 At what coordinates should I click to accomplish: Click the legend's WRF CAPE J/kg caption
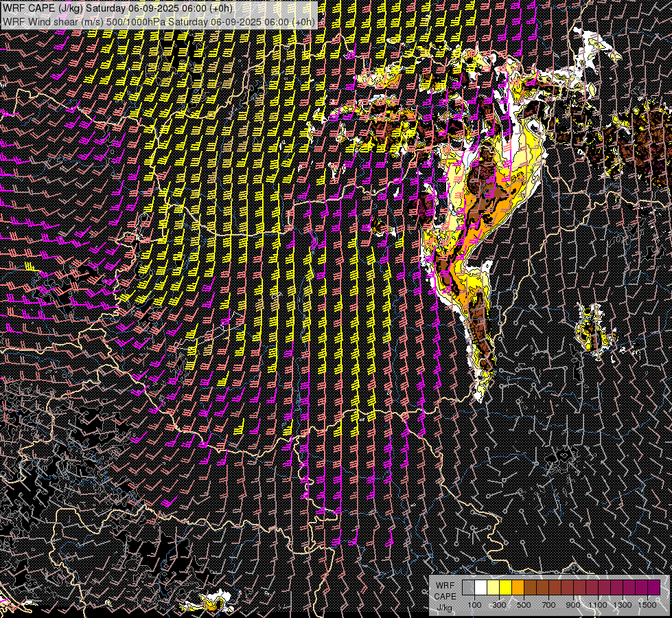pos(445,597)
